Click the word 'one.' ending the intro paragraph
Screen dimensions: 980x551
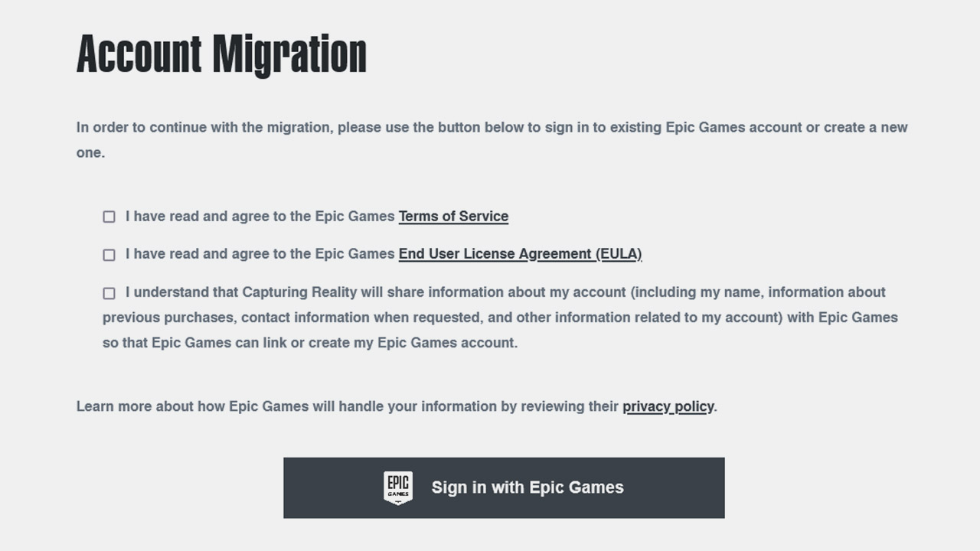[90, 152]
